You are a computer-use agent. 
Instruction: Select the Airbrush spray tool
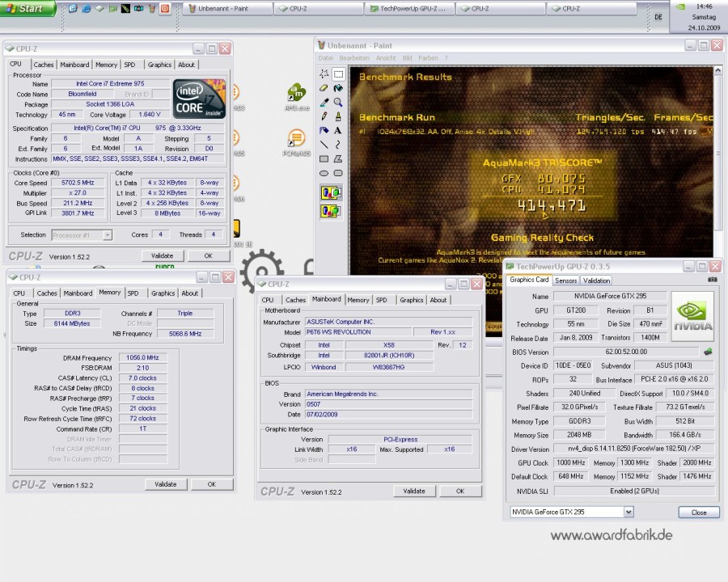click(324, 130)
